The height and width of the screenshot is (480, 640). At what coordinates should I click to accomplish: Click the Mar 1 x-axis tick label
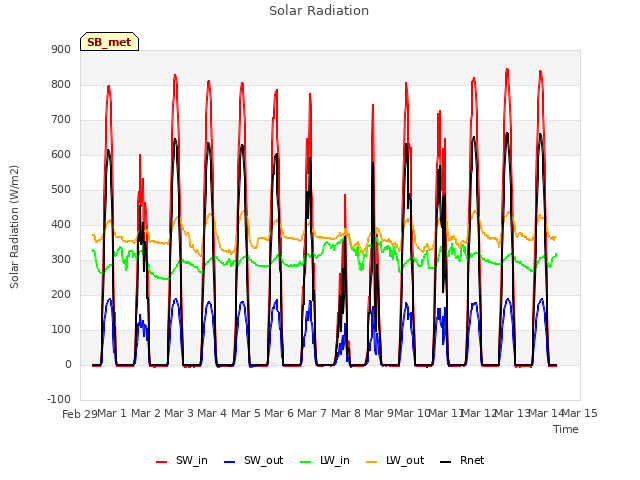pyautogui.click(x=112, y=413)
